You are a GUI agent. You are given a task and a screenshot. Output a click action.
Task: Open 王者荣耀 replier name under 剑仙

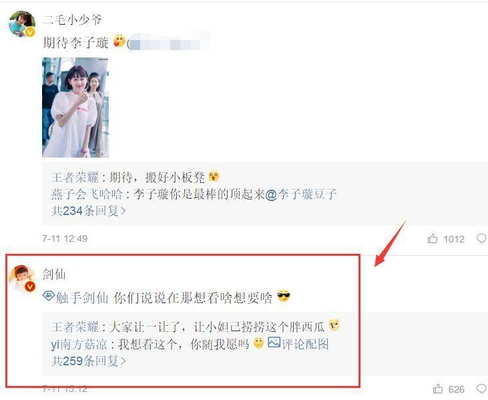click(x=75, y=327)
